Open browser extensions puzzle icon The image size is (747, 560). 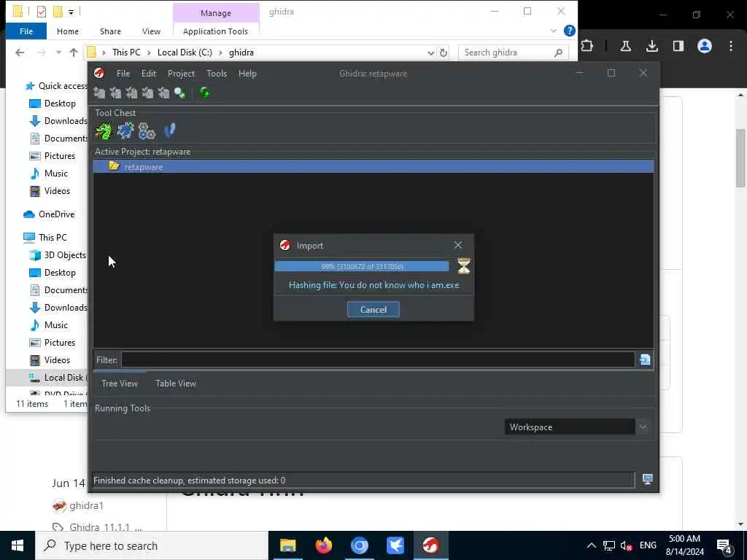point(587,46)
